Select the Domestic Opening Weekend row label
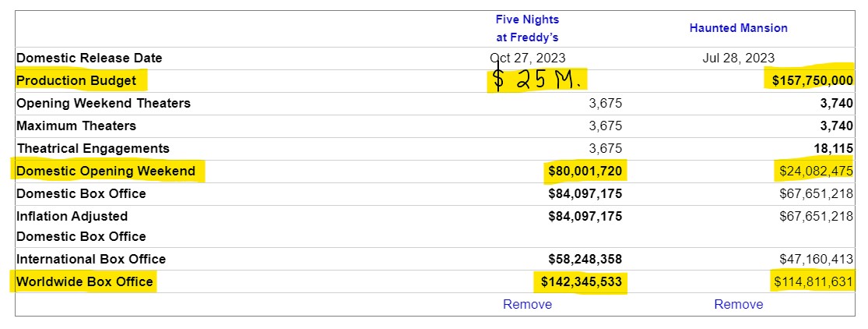The image size is (868, 329). pos(106,171)
